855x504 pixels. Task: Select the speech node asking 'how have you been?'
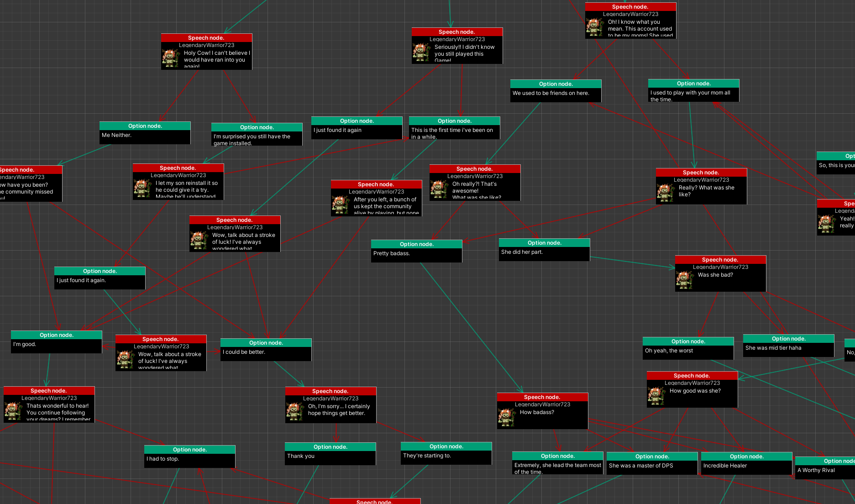coord(31,184)
